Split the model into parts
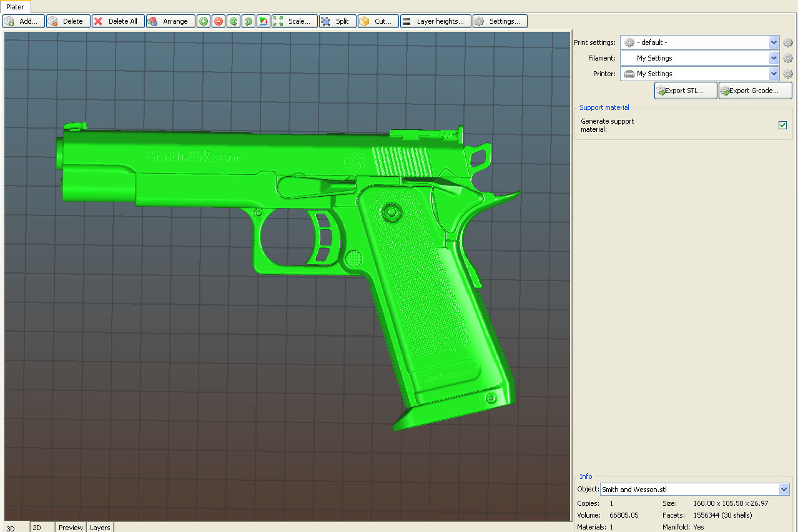The height and width of the screenshot is (532, 798). click(337, 21)
